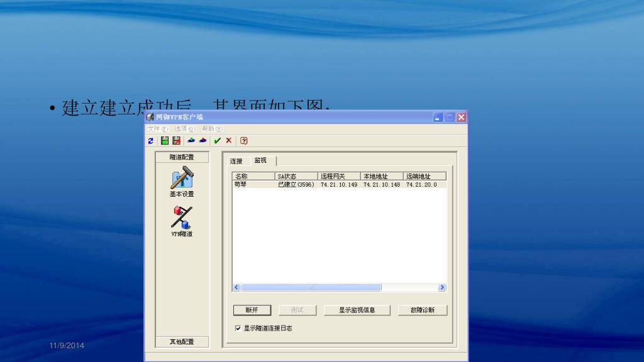The width and height of the screenshot is (644, 362).
Task: Click the 本地地址 column header
Action: 382,176
